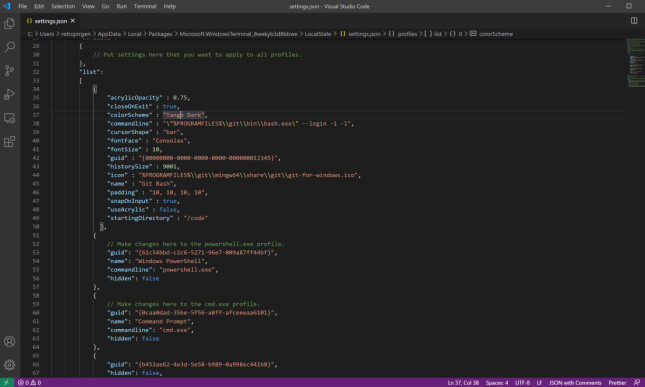This screenshot has height=387, width=645.
Task: Click Local breadcrumb segment
Action: coord(134,34)
